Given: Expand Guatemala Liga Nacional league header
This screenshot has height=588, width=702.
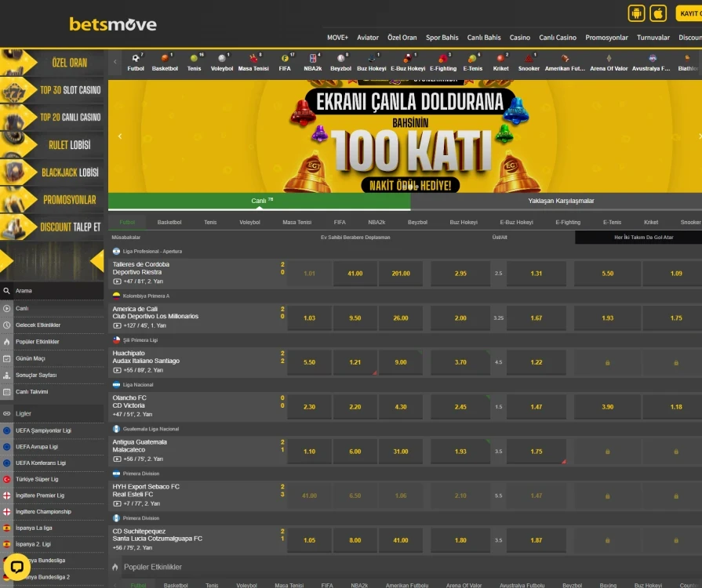Looking at the screenshot, I should point(406,429).
